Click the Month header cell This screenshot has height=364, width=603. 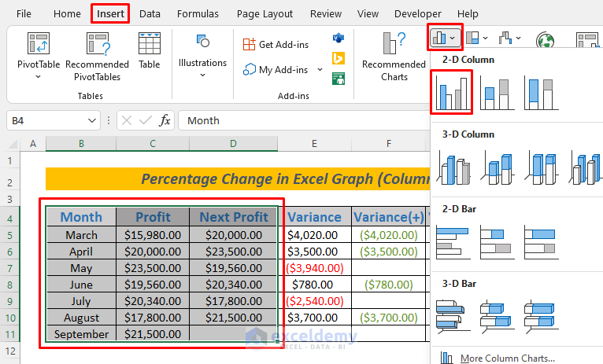(x=81, y=217)
